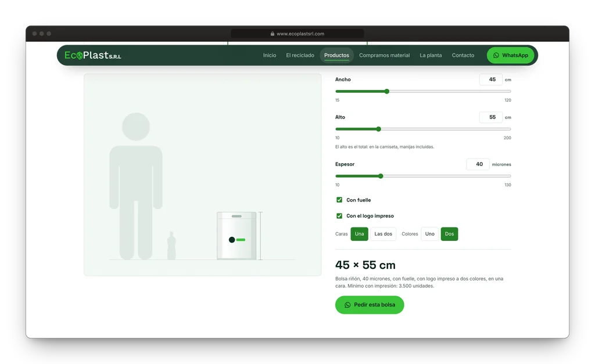Viewport: 595px width, 364px height.
Task: Choose Dos for Colores
Action: point(449,234)
